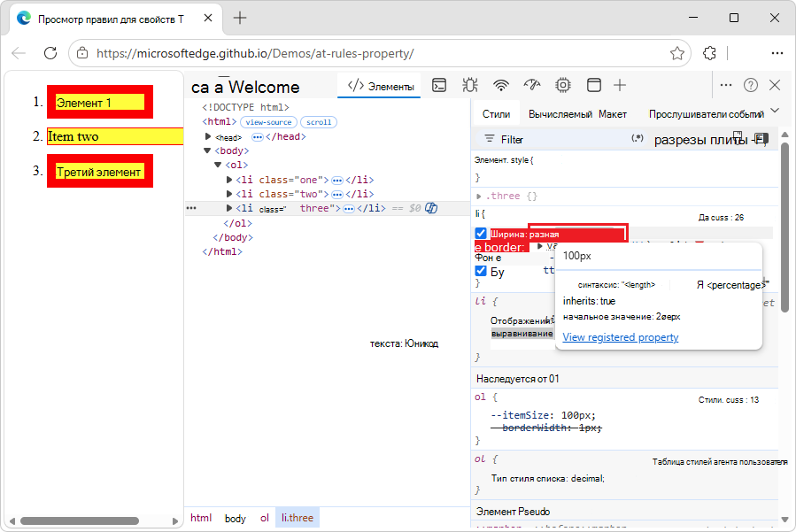Expand the .three empty rule

pos(479,196)
